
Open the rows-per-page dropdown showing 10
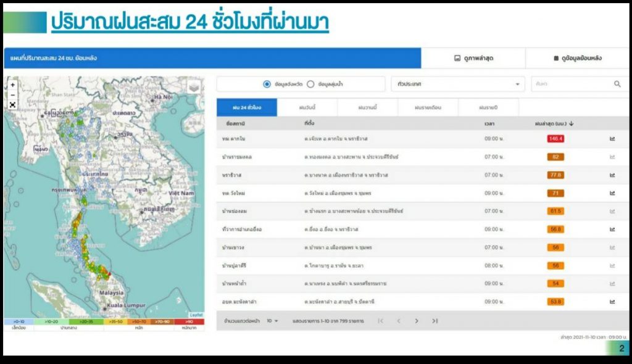[273, 321]
